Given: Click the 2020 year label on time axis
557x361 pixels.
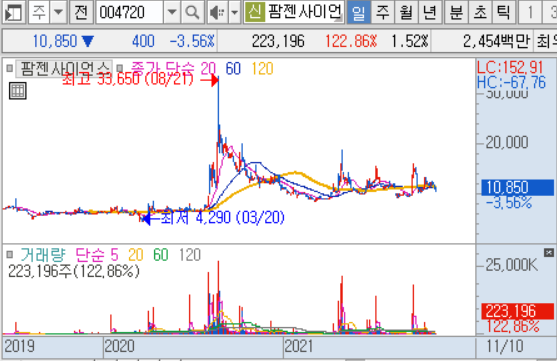Looking at the screenshot, I should point(119,346).
